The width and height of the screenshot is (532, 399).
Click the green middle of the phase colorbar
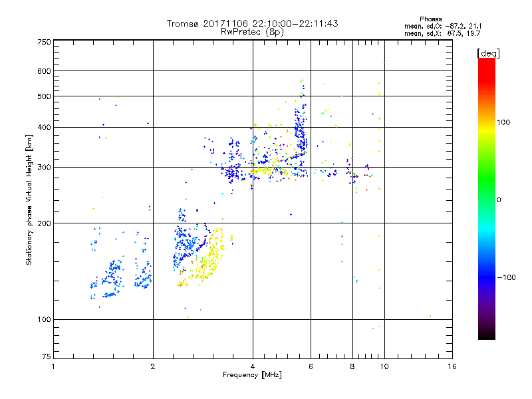(x=487, y=184)
